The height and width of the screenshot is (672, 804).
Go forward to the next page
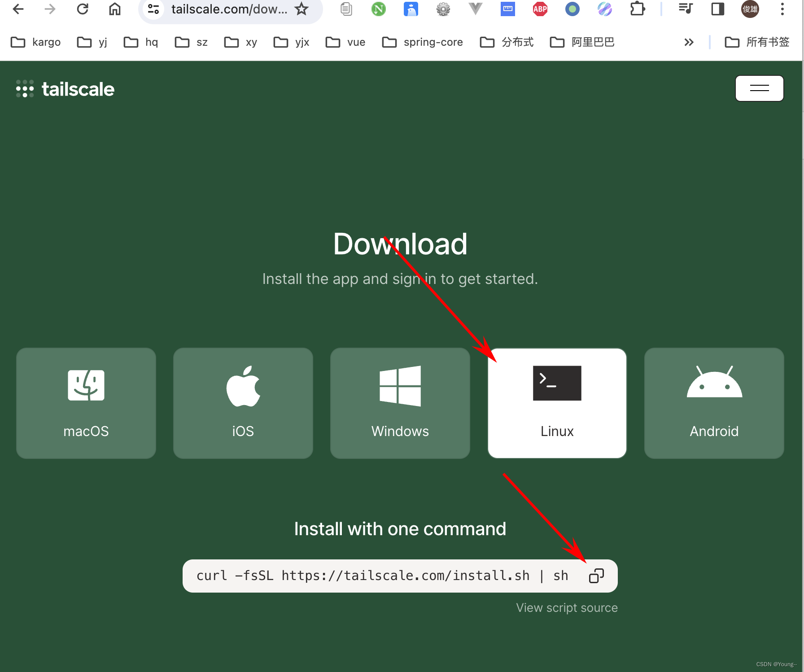(50, 9)
